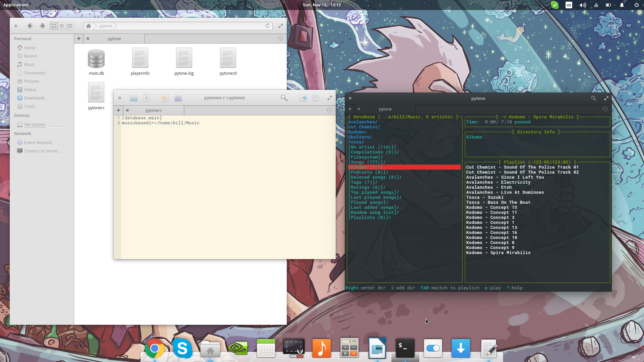Screen dimensions: 644x362
Task: Open System Settings switchboard from dock
Action: [433, 348]
